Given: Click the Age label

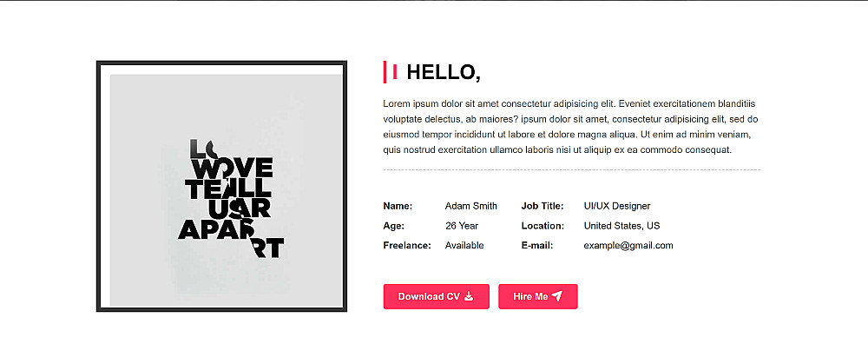Looking at the screenshot, I should point(394,226).
